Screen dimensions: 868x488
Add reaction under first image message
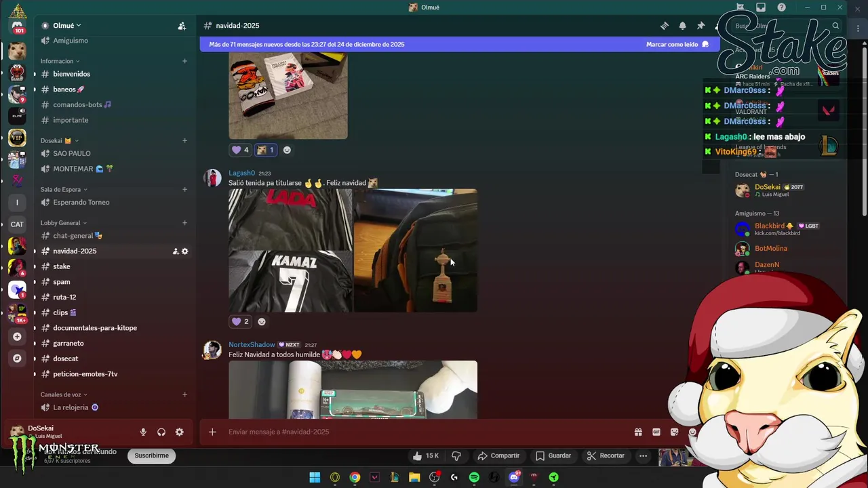[287, 150]
